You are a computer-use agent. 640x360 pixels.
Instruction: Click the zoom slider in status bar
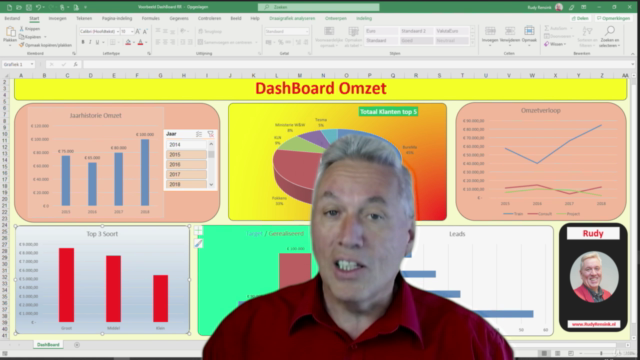click(x=601, y=353)
